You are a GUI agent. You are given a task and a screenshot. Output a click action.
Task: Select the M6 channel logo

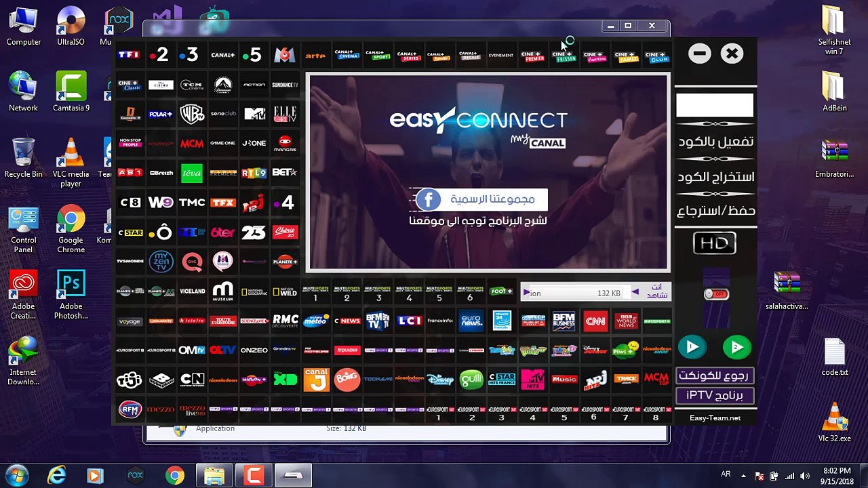[285, 55]
